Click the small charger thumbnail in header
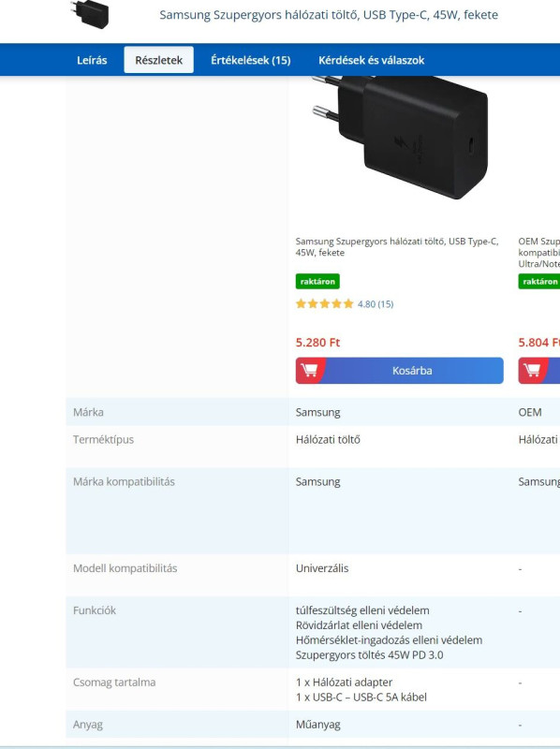The height and width of the screenshot is (749, 560). pos(90,14)
